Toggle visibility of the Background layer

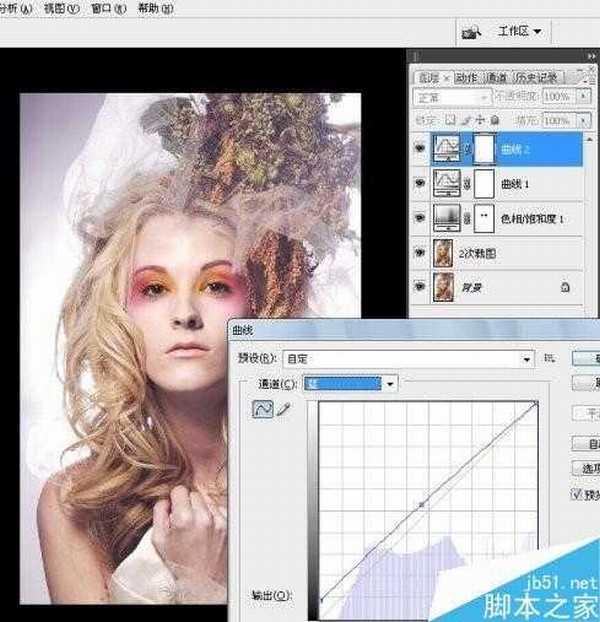point(418,287)
